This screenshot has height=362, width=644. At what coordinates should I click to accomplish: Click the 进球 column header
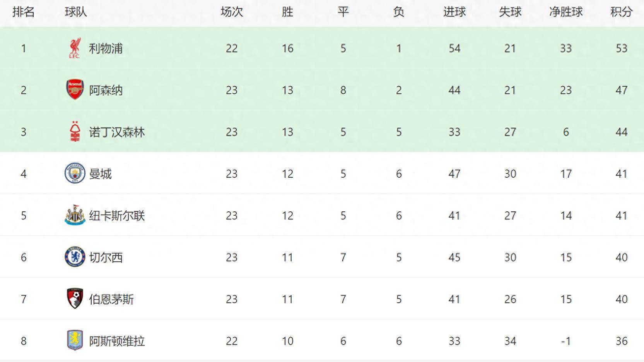tap(454, 12)
